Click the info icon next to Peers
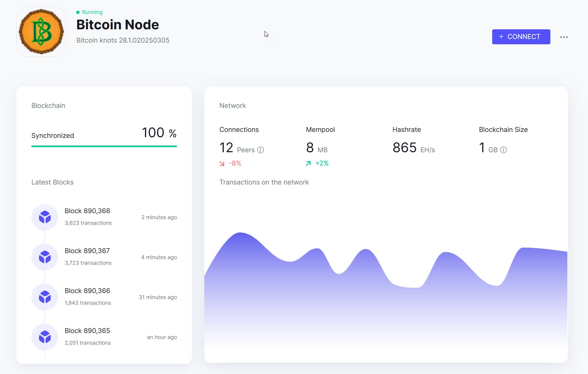The image size is (588, 374). [x=261, y=150]
